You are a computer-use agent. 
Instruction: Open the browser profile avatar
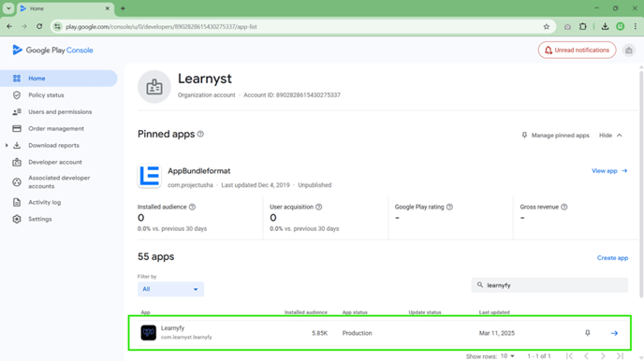(x=621, y=27)
